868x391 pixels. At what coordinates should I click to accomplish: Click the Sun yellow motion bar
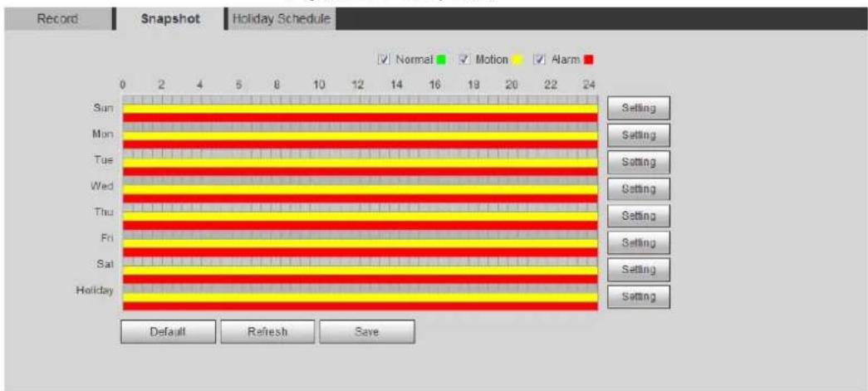click(360, 109)
